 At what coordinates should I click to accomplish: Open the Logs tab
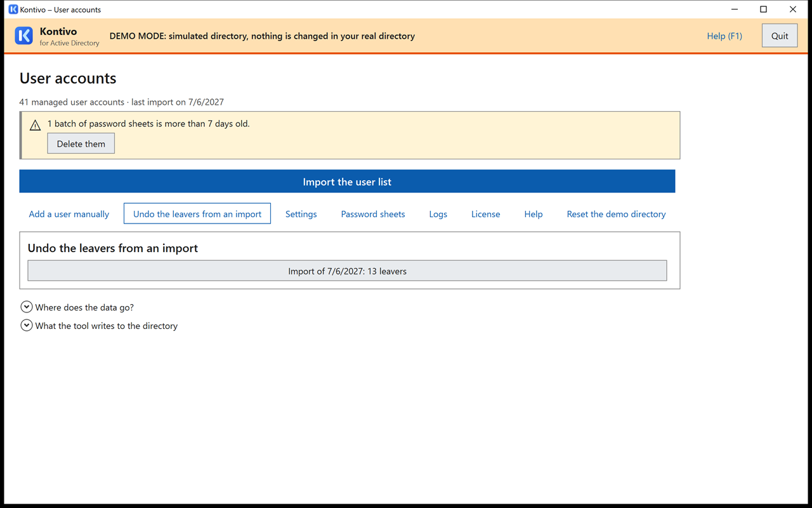click(x=438, y=214)
